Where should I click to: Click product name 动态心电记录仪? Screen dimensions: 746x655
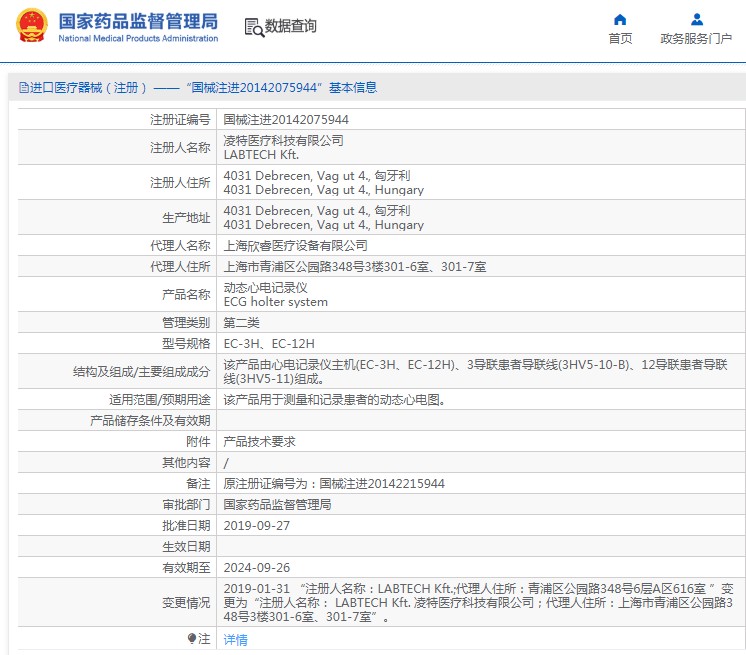[x=265, y=287]
